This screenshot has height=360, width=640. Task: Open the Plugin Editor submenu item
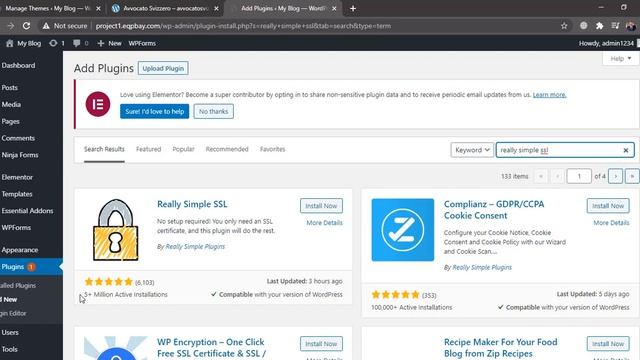13,313
